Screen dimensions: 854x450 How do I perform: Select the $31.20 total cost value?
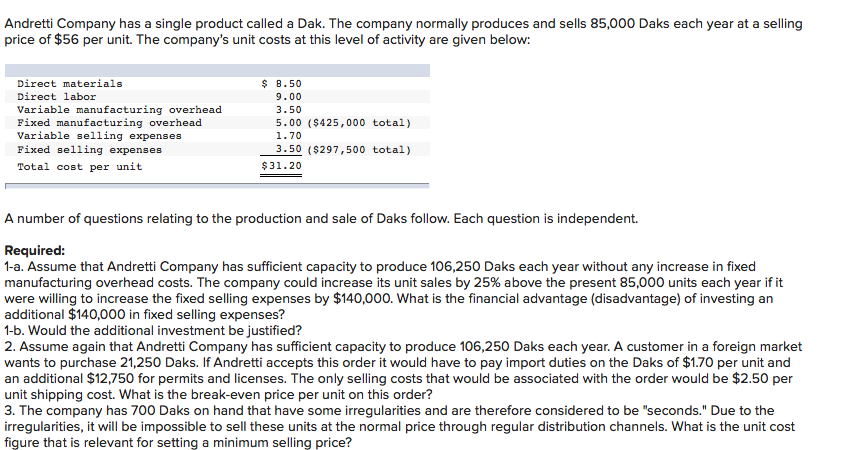(x=282, y=166)
